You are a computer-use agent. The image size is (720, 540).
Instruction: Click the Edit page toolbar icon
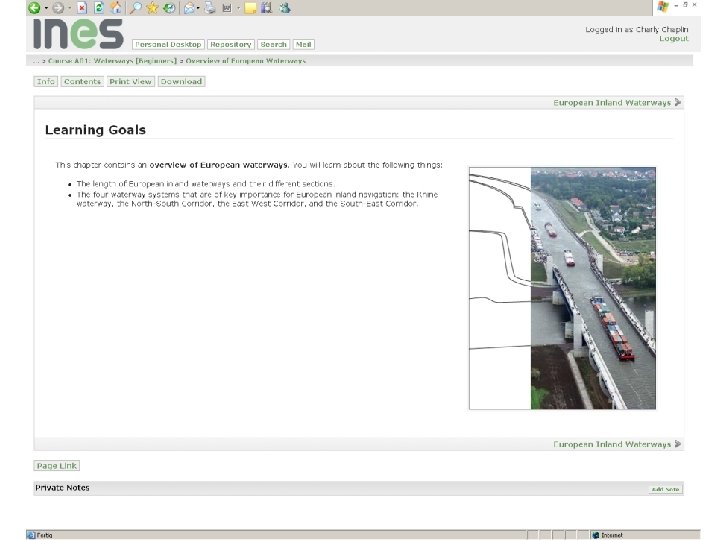(227, 8)
